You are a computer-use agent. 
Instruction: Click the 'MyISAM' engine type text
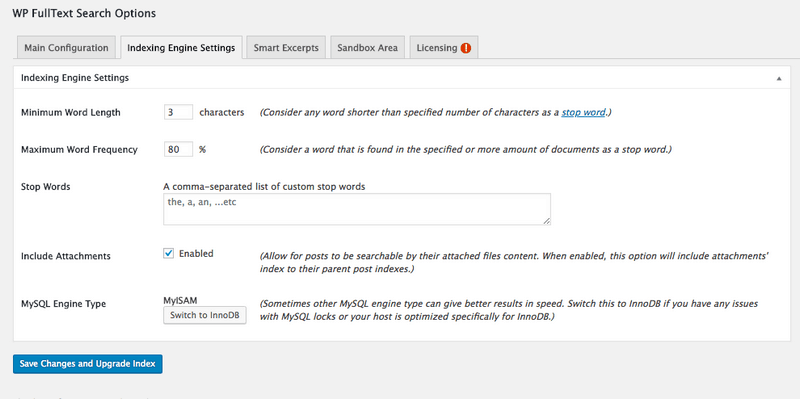(x=180, y=301)
